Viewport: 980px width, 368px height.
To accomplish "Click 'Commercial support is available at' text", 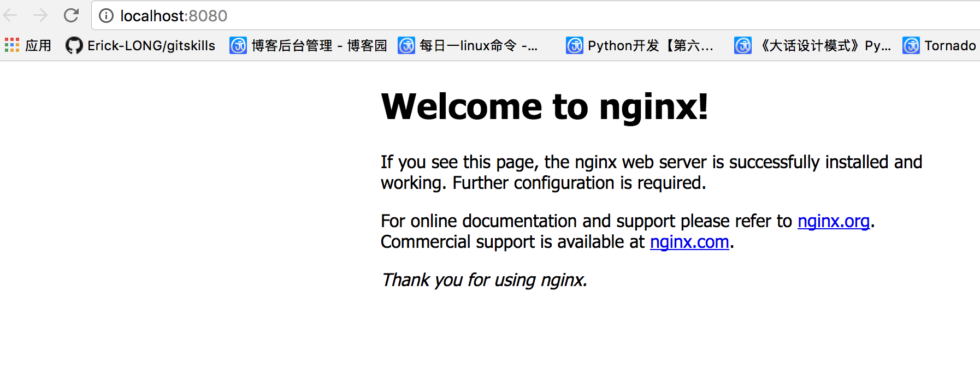I will pyautogui.click(x=513, y=242).
